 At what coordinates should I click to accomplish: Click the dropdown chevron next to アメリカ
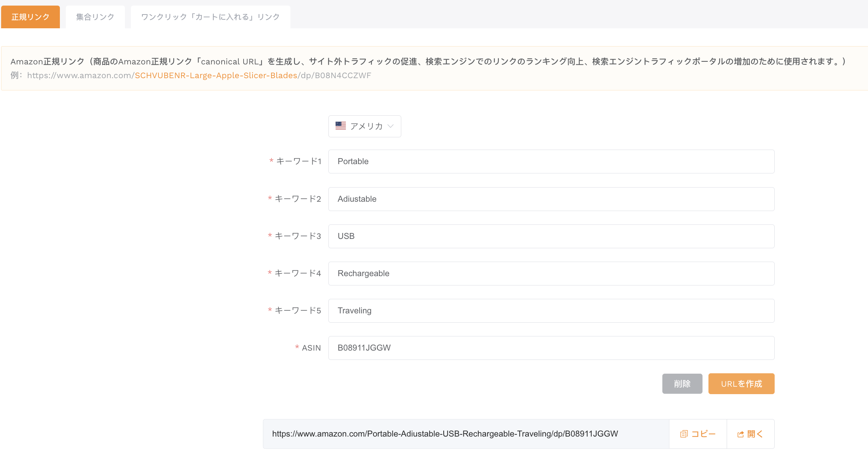click(390, 126)
